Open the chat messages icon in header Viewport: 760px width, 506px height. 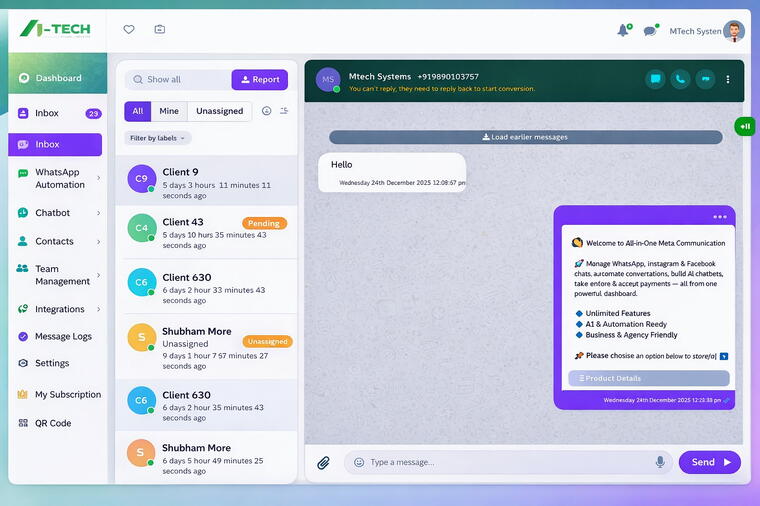tap(650, 30)
